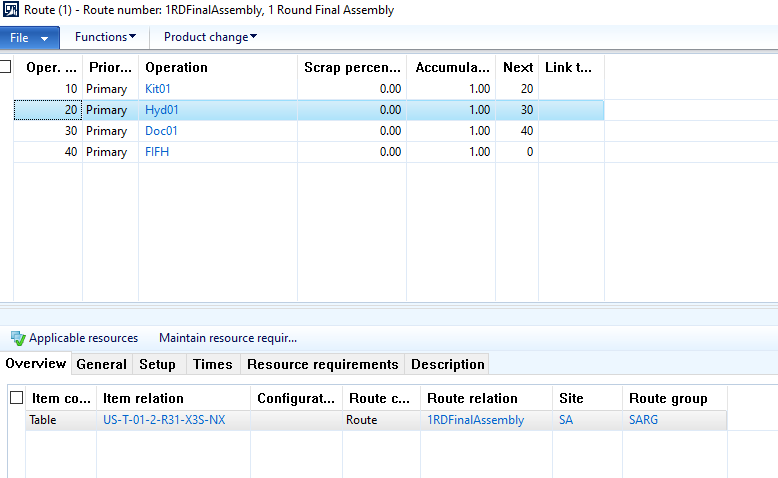Viewport: 778px width, 478px height.
Task: Sort by the Link type column header
Action: pyautogui.click(x=572, y=68)
